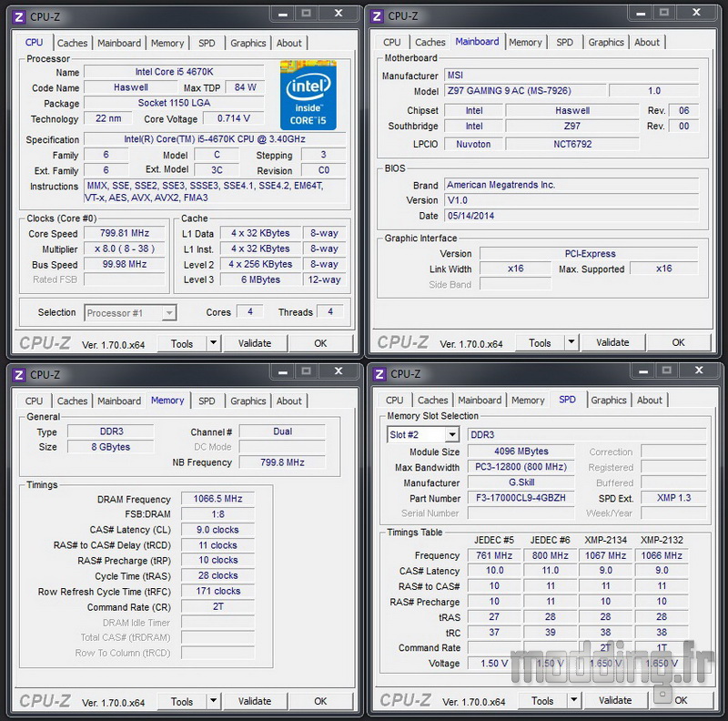Click the SPD Ext. value XMP 1.3

pos(673,498)
